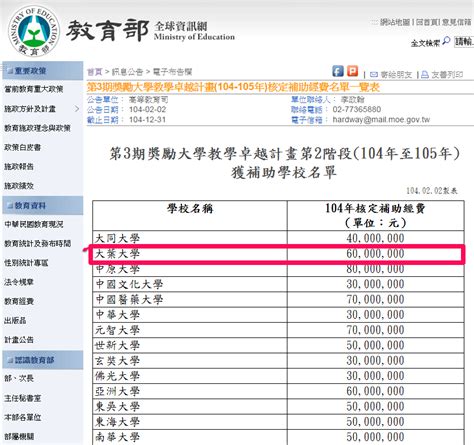Share the page on Facebook
This screenshot has height=445, width=474.
338,71
